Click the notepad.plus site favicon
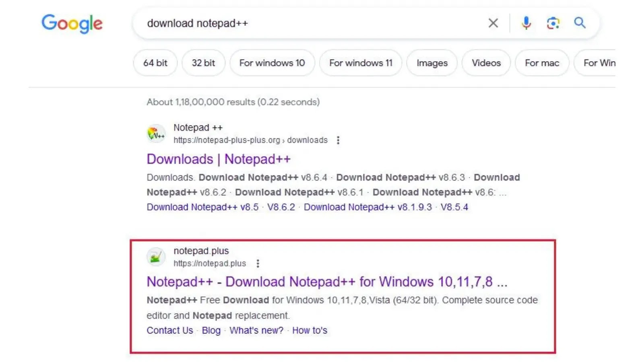 click(x=156, y=257)
